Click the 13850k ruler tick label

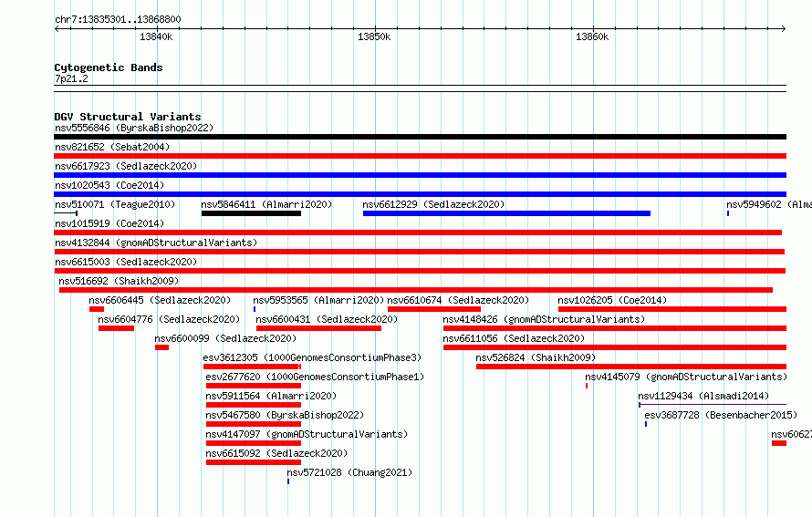point(374,36)
